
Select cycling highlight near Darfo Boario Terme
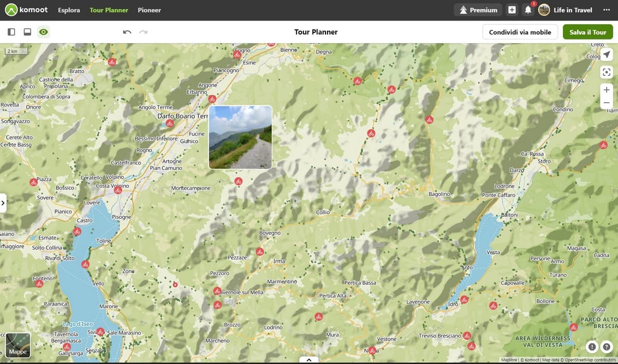click(169, 124)
